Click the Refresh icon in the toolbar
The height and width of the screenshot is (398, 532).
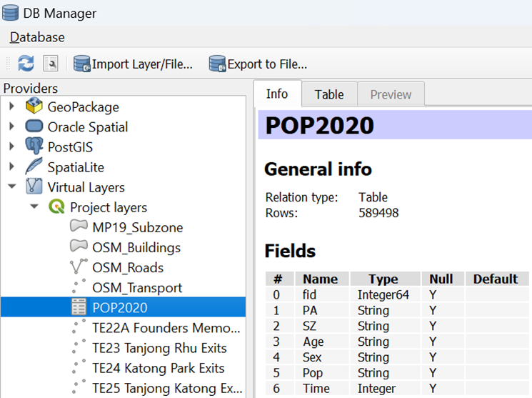(x=26, y=64)
